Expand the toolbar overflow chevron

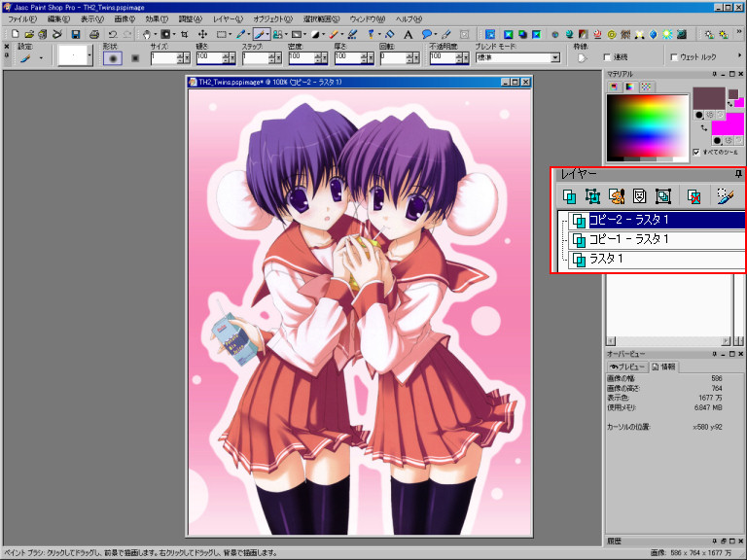[x=740, y=31]
